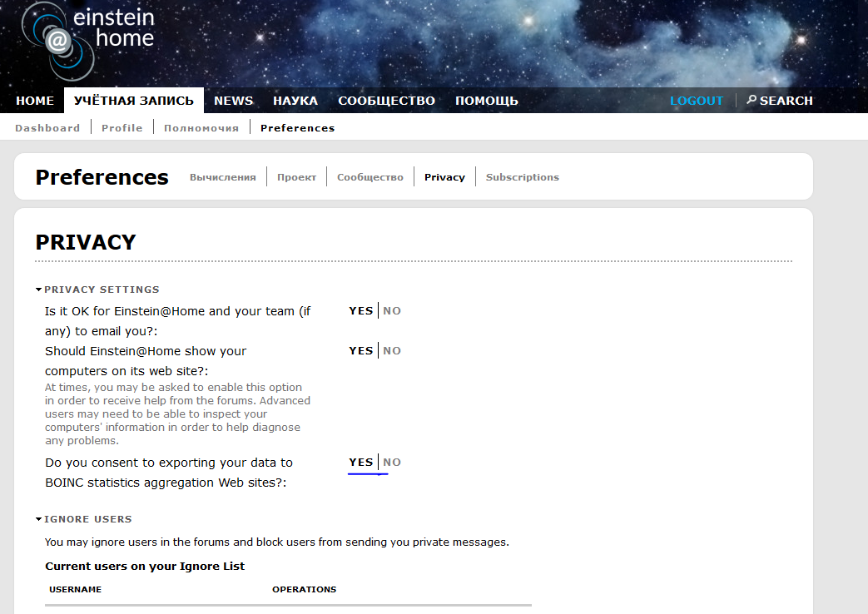The height and width of the screenshot is (614, 868).
Task: Select the Preferences sub-navigation item
Action: click(298, 128)
